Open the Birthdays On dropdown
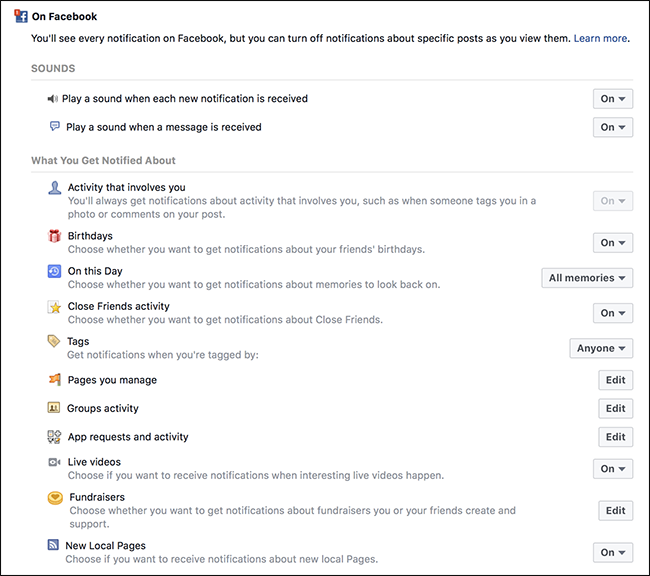650x576 pixels. tap(614, 242)
